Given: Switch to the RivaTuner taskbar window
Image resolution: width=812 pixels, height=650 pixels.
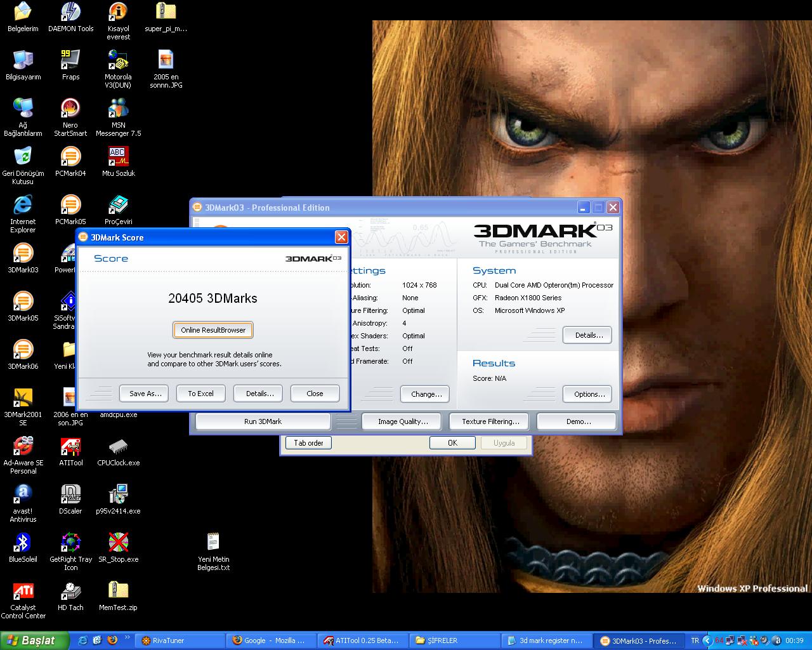Looking at the screenshot, I should (x=180, y=640).
